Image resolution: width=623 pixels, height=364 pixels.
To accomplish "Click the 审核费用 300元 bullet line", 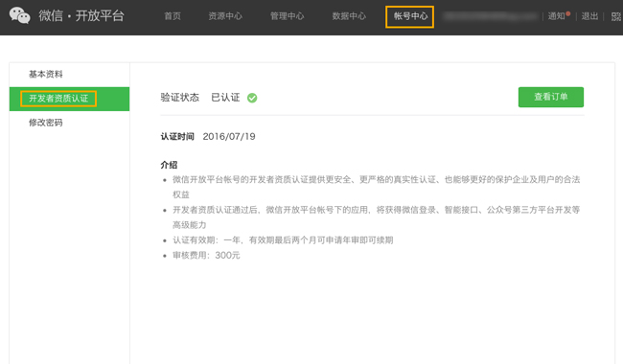I will coord(206,255).
